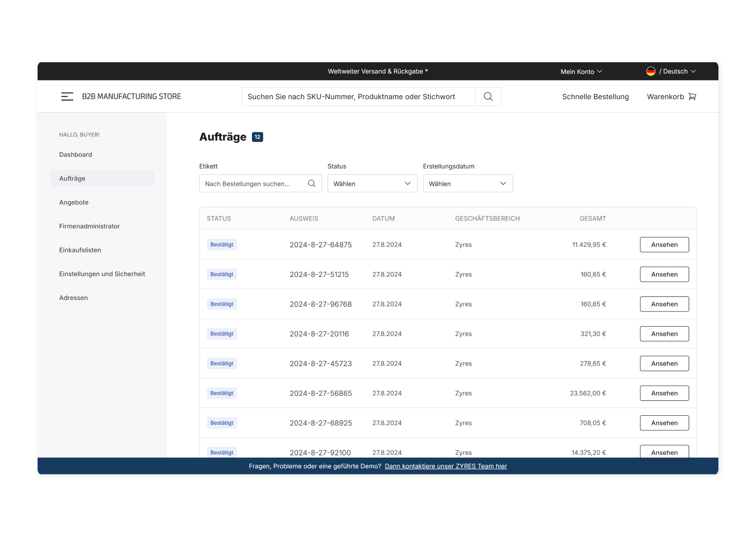Click Ansehen for order 2024-8-27-56865
The height and width of the screenshot is (548, 756).
[x=664, y=393]
